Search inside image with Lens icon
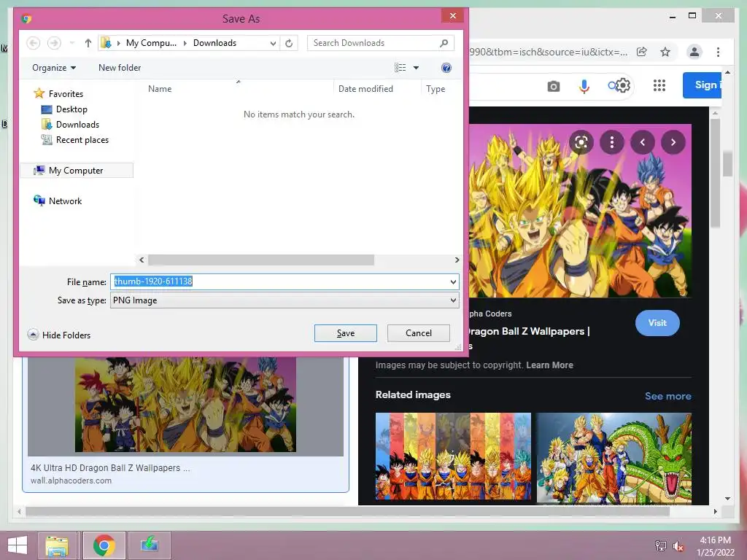Viewport: 747px width, 560px height. pos(581,142)
